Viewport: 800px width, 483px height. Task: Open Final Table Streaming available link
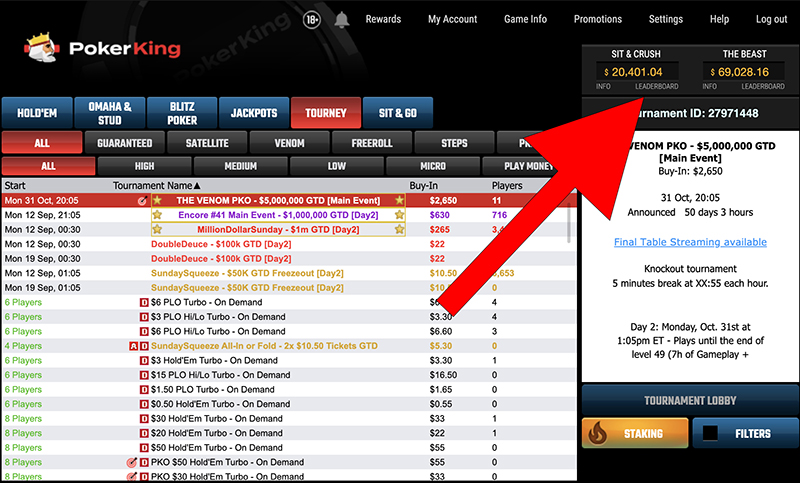pyautogui.click(x=690, y=242)
